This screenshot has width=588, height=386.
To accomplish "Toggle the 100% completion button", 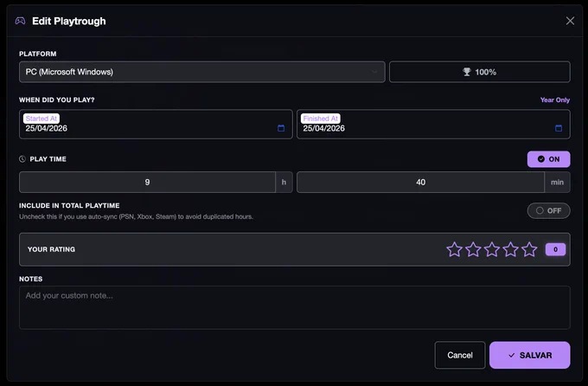I will pos(480,72).
